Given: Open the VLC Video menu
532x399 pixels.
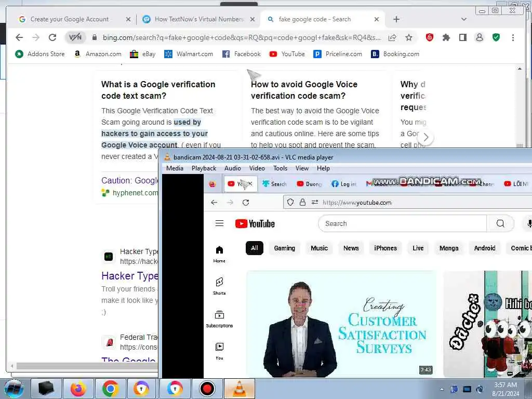Looking at the screenshot, I should pyautogui.click(x=257, y=168).
